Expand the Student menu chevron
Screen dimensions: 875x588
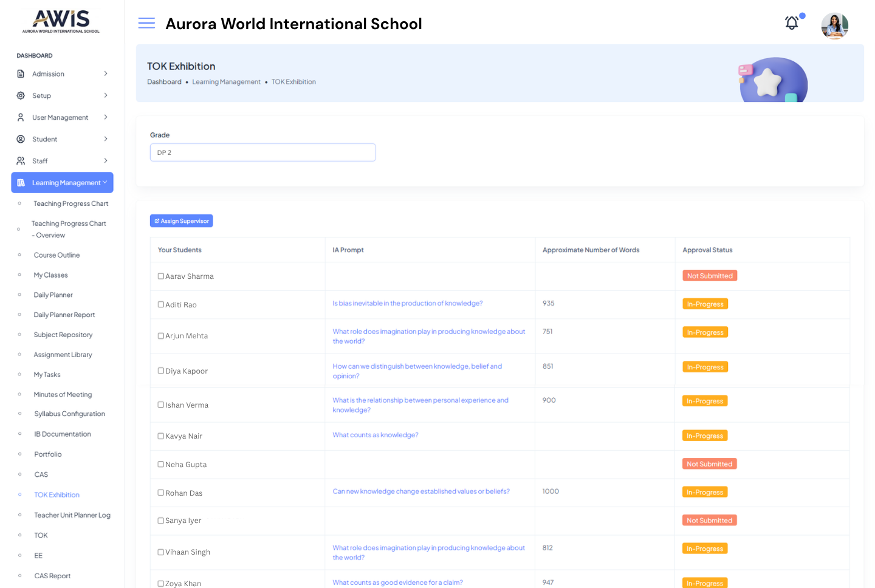pos(106,139)
